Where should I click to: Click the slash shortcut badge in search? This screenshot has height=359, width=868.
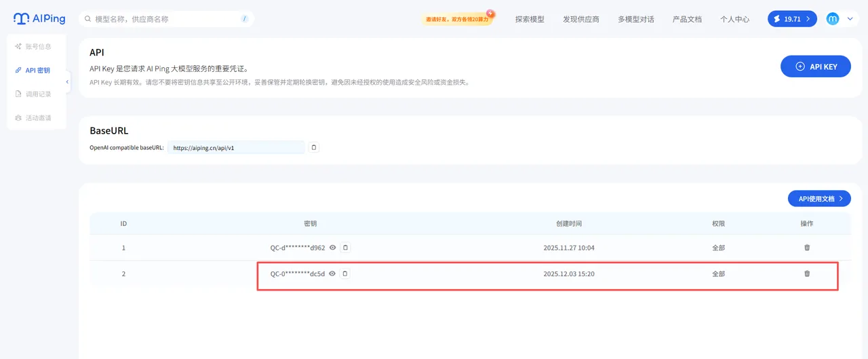(244, 19)
